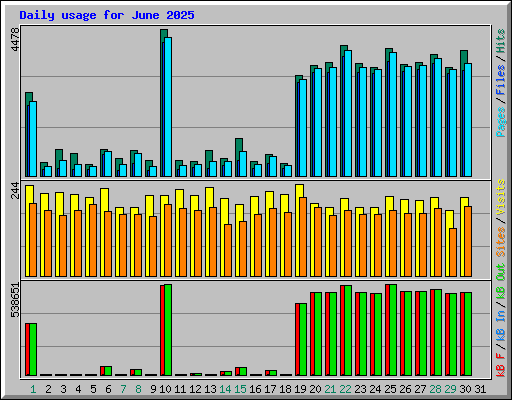Click the tall cyan hits bar for day 10
Screen dimensions: 512x400
tap(168, 107)
